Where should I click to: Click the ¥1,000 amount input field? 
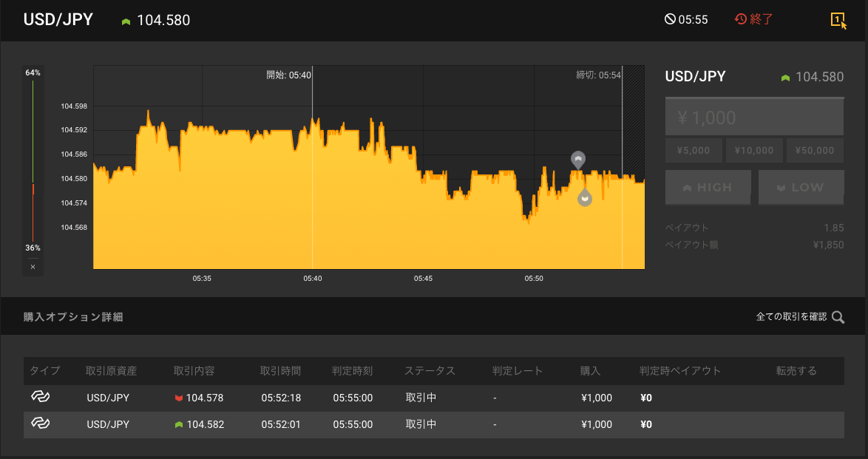point(755,117)
